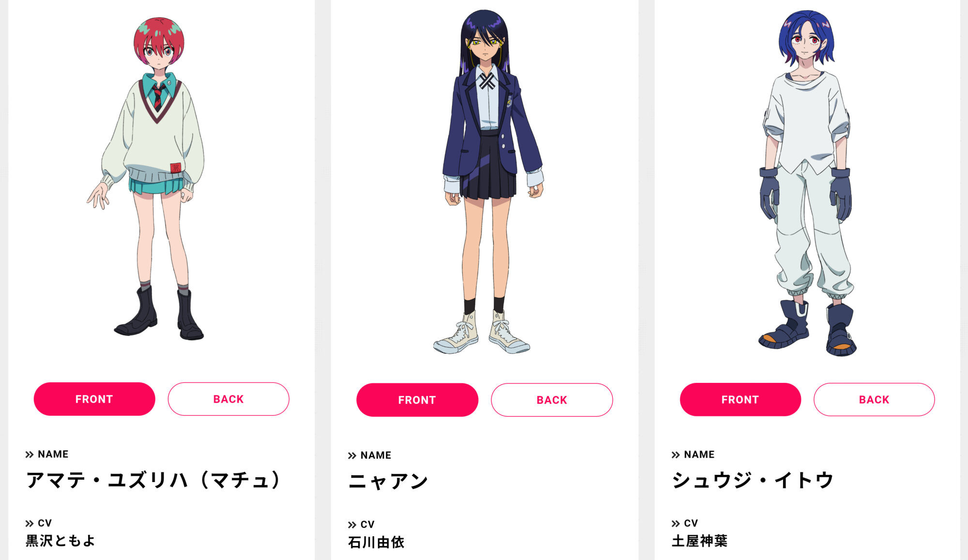Click chevron icon beside Shuji's CV label
Image resolution: width=968 pixels, height=560 pixels.
676,523
